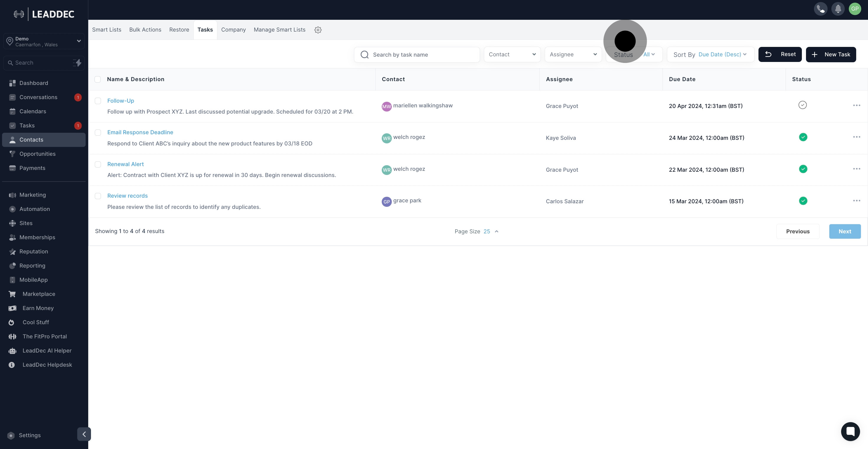Open the Follow-Up task link
This screenshot has width=868, height=449.
121,101
